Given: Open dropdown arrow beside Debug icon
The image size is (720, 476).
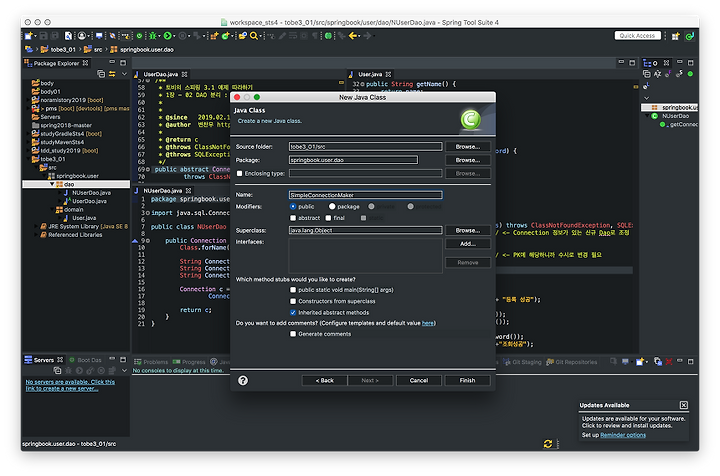Looking at the screenshot, I should pyautogui.click(x=159, y=36).
